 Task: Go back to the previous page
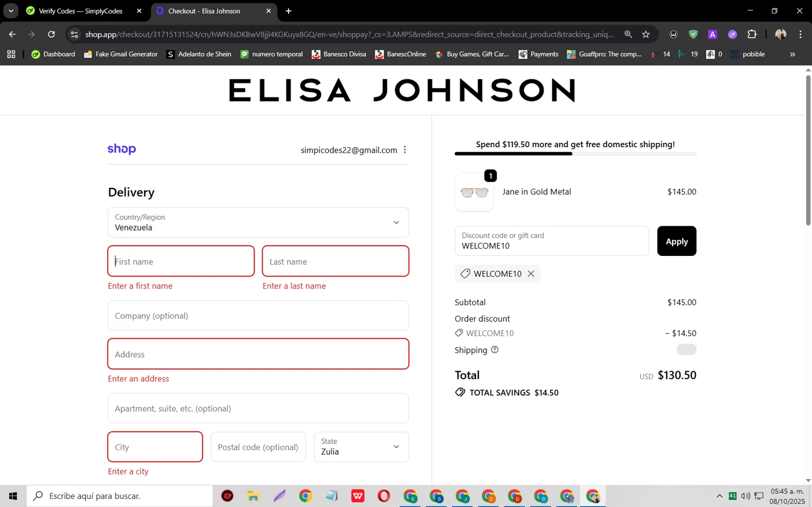(x=12, y=34)
